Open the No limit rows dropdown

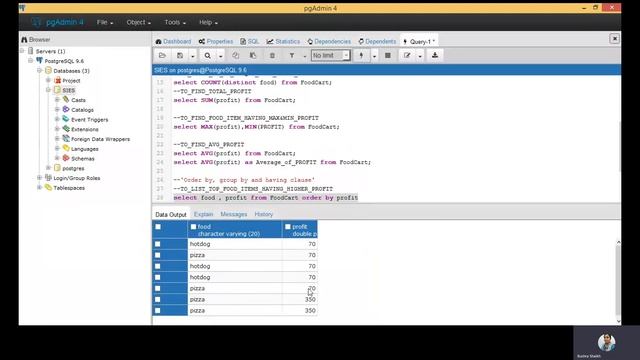(x=331, y=56)
